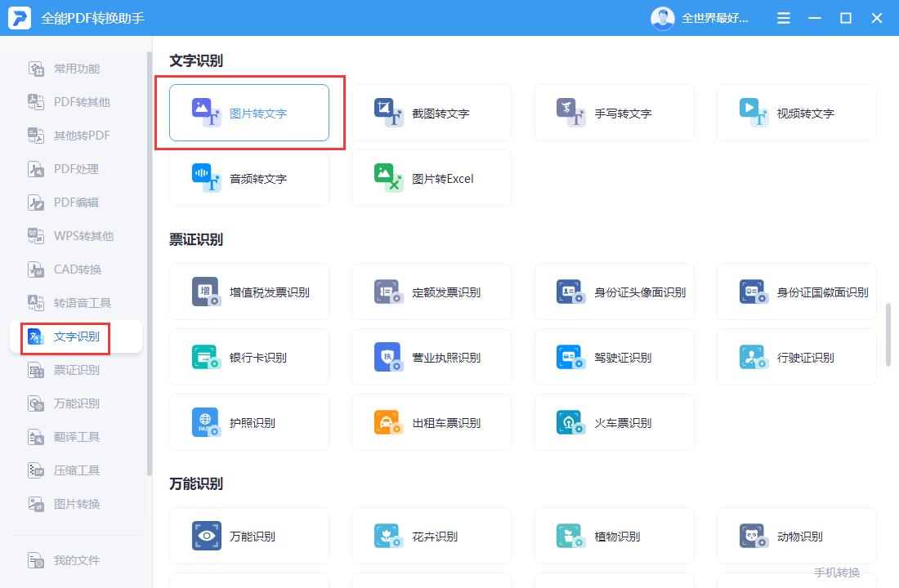Open 营业执照识别 business license recognition
This screenshot has height=588, width=899.
[432, 357]
